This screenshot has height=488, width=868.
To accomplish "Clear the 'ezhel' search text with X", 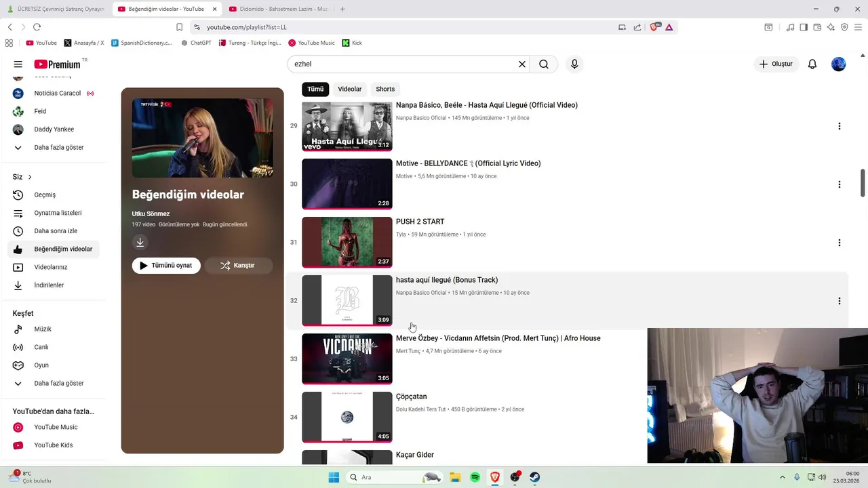I will 522,64.
